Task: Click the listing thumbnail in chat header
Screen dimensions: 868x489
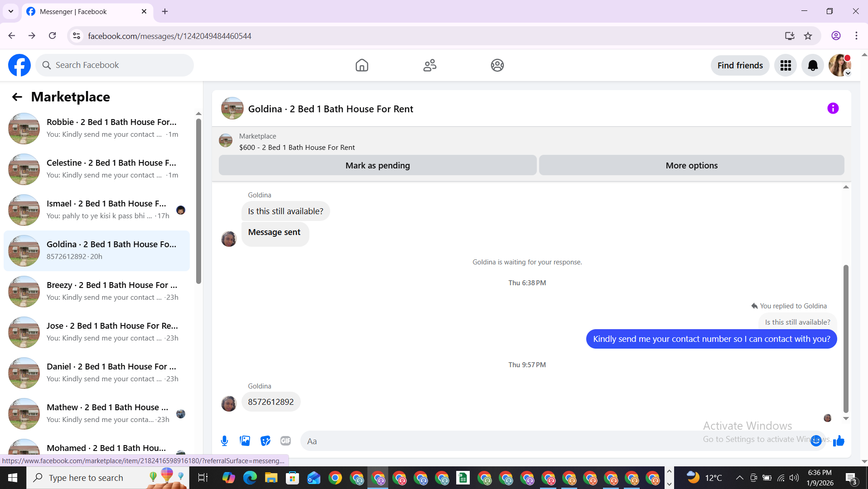Action: pyautogui.click(x=232, y=108)
